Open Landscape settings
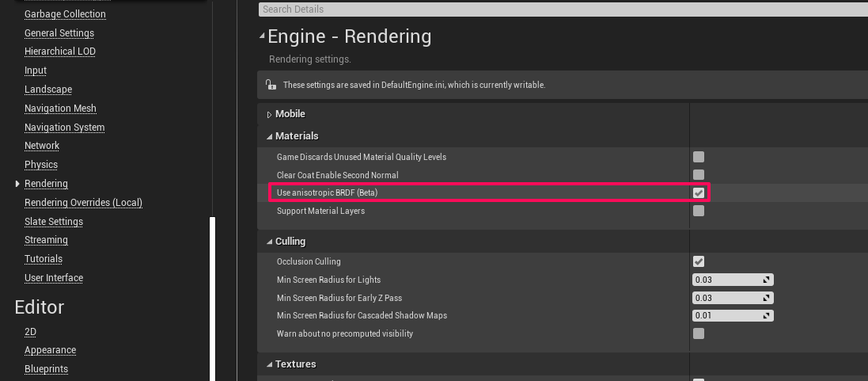868x381 pixels. (48, 90)
